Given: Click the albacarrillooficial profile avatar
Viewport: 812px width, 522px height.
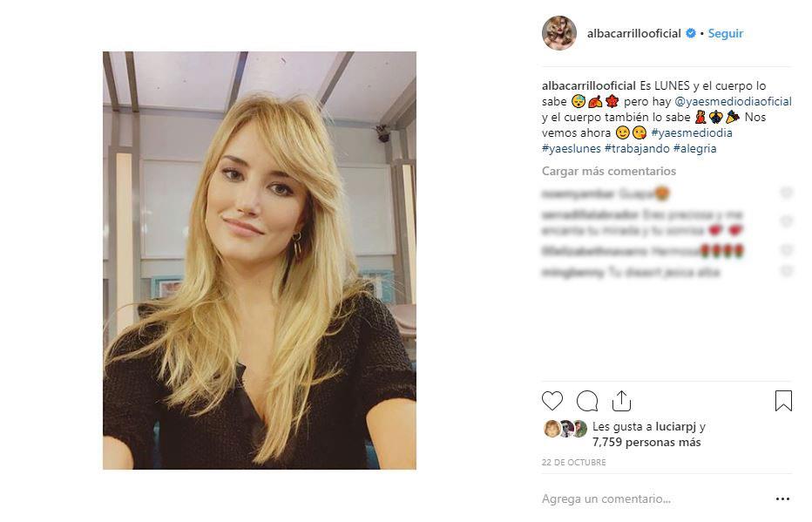Looking at the screenshot, I should click(559, 33).
